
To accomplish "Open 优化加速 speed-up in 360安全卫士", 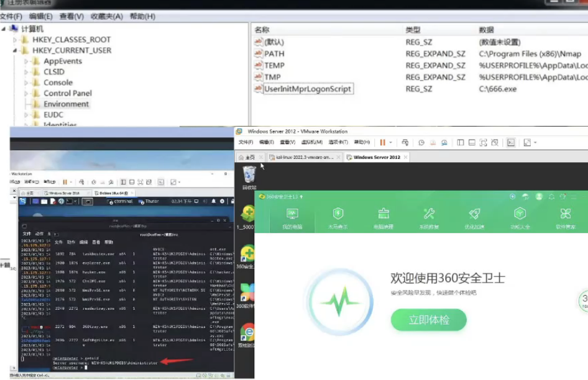I will 474,219.
